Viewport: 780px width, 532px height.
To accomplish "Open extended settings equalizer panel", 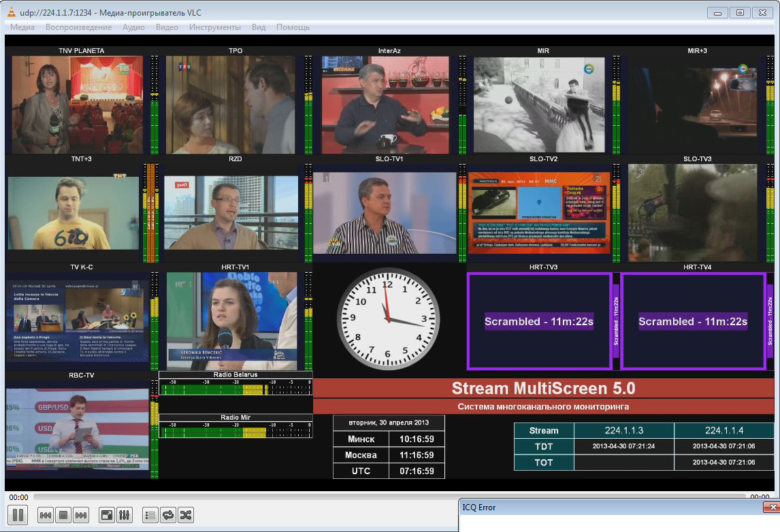I will 125,516.
